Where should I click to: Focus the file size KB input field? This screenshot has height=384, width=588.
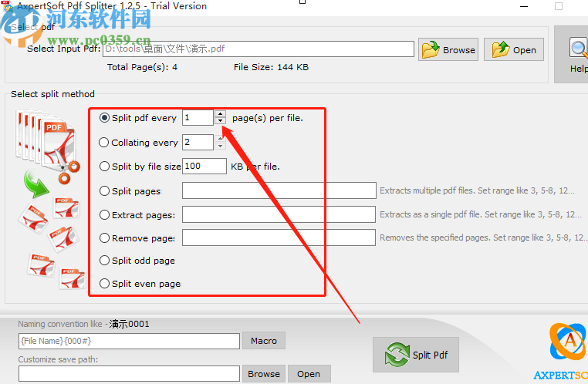(204, 166)
